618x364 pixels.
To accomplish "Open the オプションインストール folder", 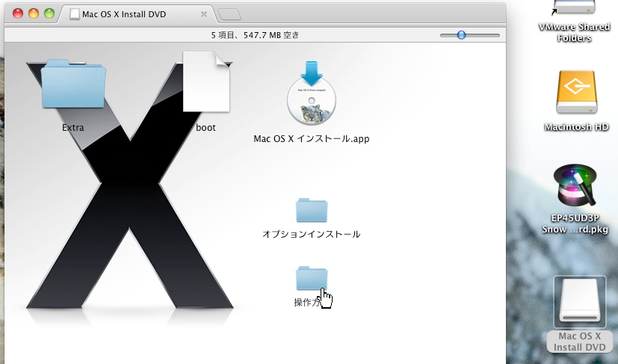I will [x=312, y=210].
